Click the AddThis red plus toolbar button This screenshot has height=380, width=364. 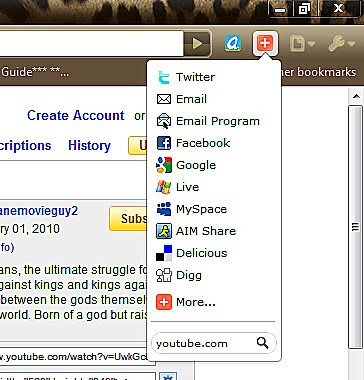pos(265,43)
